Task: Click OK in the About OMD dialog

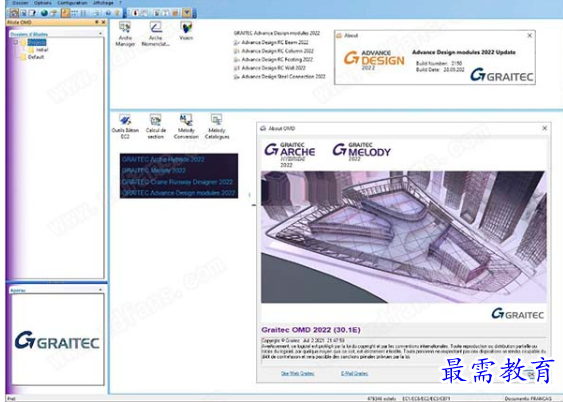Action: click(530, 374)
